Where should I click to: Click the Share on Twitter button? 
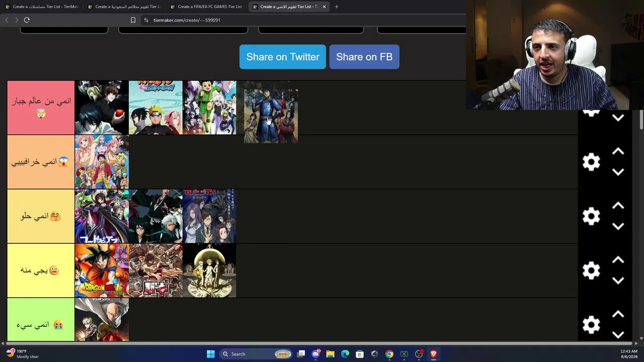click(283, 57)
